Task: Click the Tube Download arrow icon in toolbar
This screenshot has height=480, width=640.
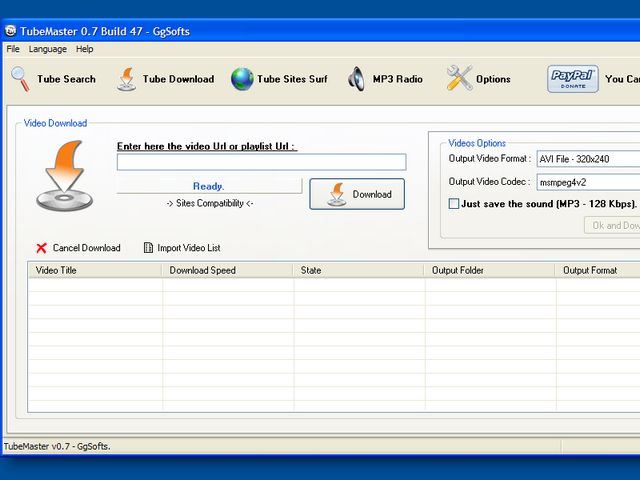Action: (127, 79)
